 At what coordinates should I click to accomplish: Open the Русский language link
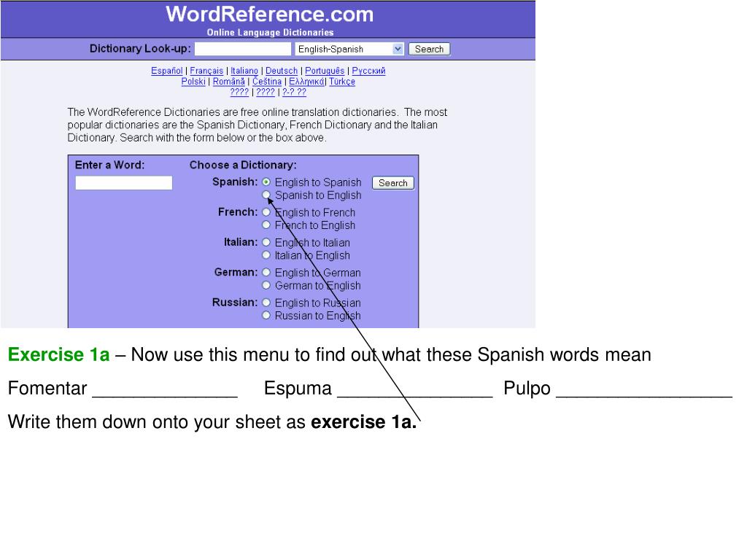[x=368, y=71]
